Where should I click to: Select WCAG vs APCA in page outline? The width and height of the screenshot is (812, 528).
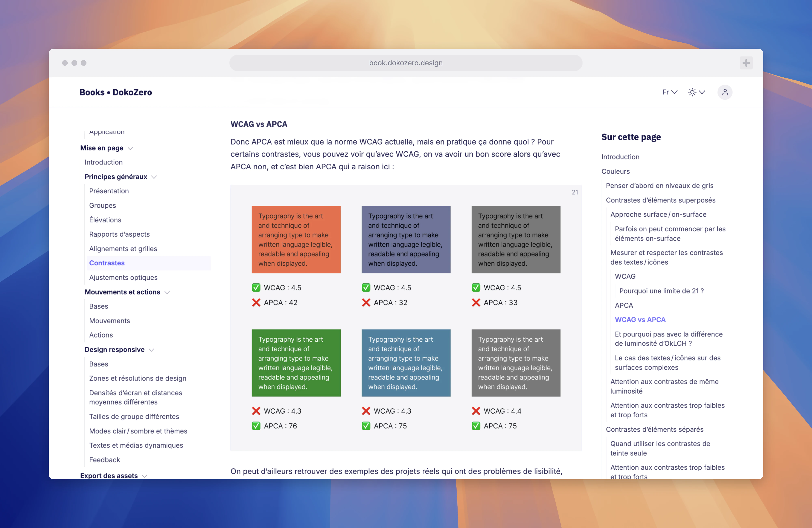(x=640, y=320)
